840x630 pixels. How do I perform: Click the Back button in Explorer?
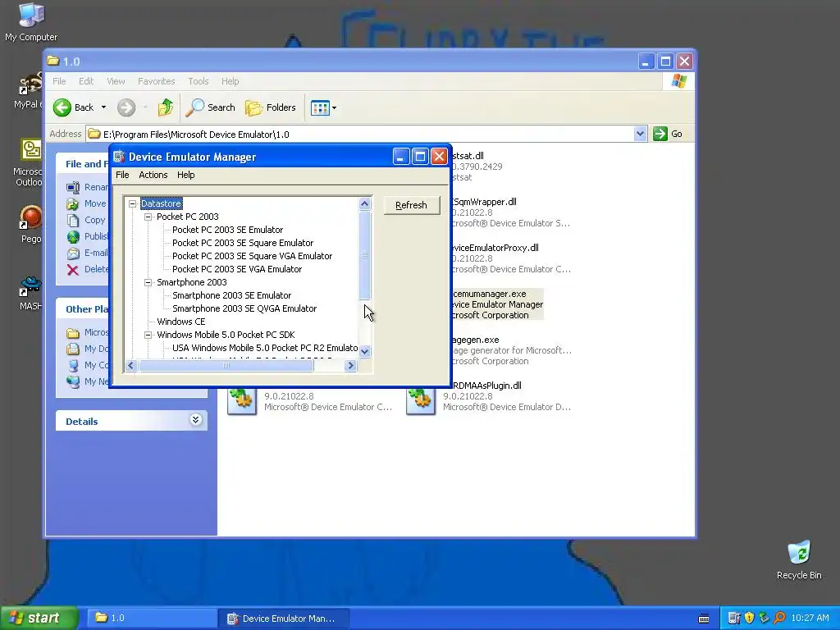coord(73,107)
